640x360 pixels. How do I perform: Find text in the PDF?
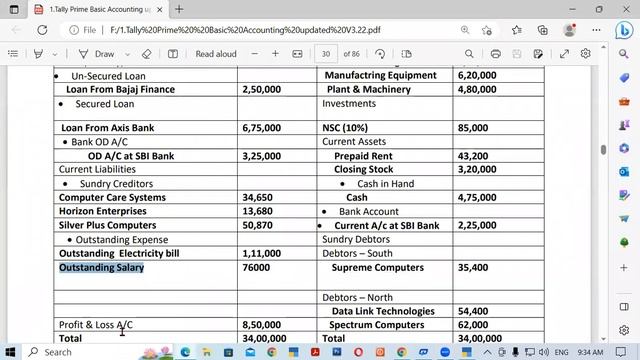469,54
